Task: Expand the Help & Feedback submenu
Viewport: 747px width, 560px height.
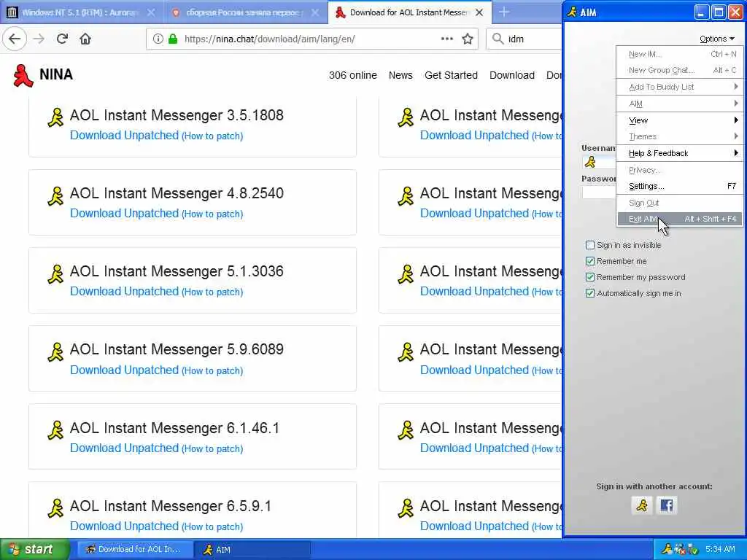Action: [x=679, y=153]
